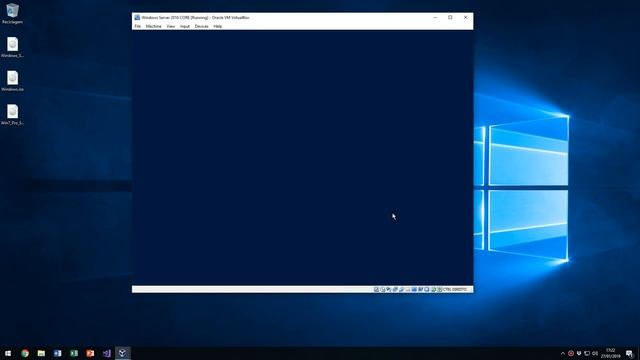Click the keyboard capture arrow icon

click(x=440, y=289)
